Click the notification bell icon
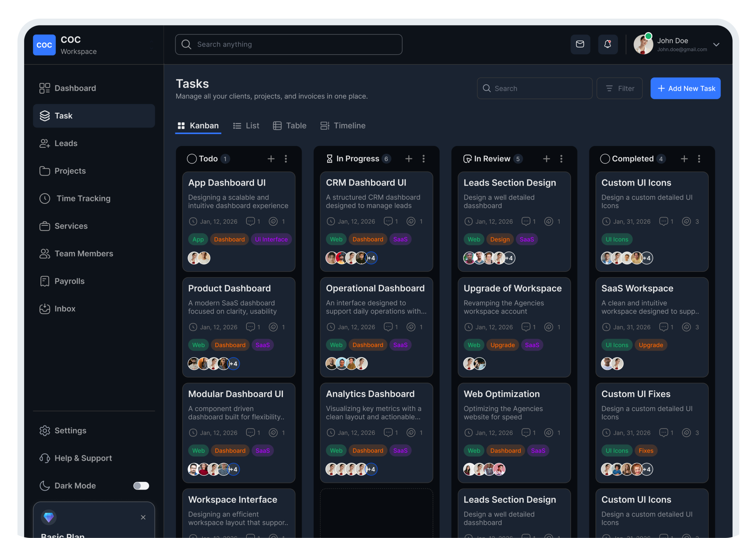756x538 pixels. [607, 44]
